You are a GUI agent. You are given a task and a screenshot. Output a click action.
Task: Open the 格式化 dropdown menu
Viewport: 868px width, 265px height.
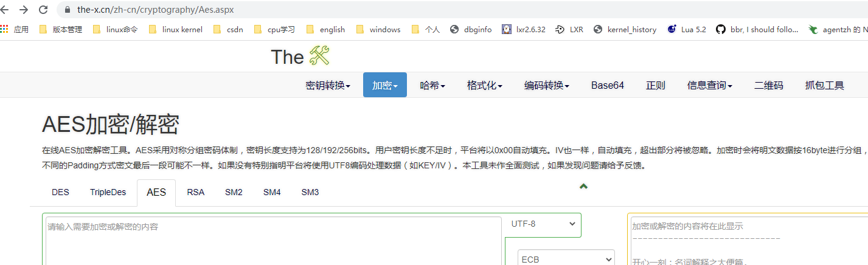pos(484,86)
